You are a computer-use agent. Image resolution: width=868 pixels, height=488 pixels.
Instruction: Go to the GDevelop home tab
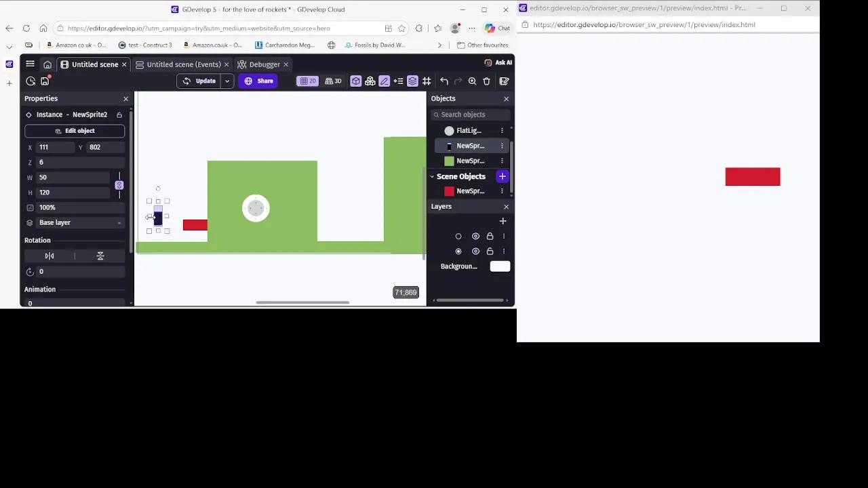point(47,64)
